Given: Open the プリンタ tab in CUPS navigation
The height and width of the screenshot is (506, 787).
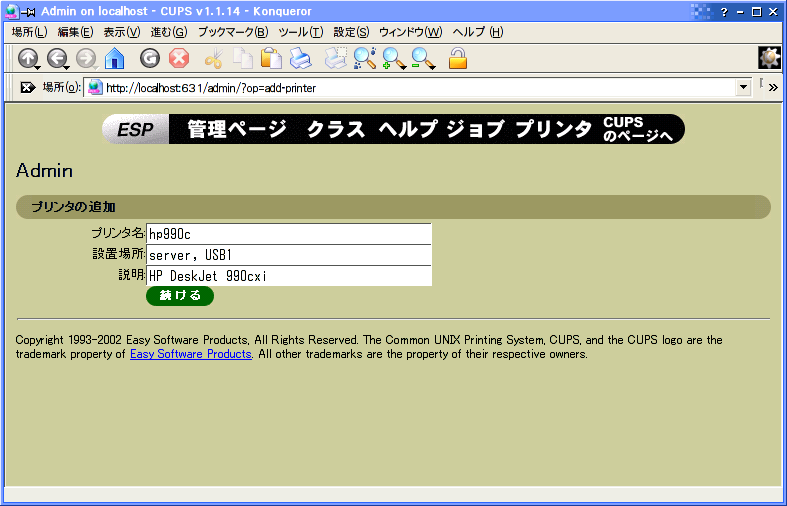Looking at the screenshot, I should pyautogui.click(x=553, y=129).
